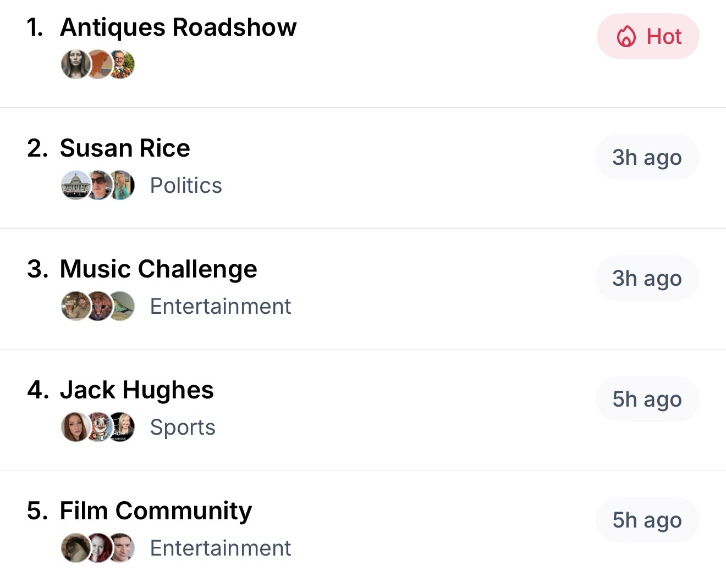Click the bird avatar under Music Challenge

pyautogui.click(x=123, y=306)
